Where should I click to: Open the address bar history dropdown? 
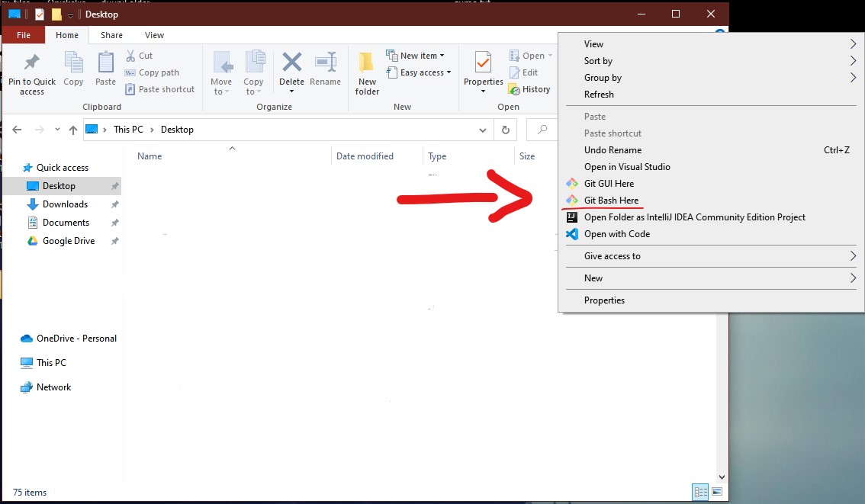point(483,130)
